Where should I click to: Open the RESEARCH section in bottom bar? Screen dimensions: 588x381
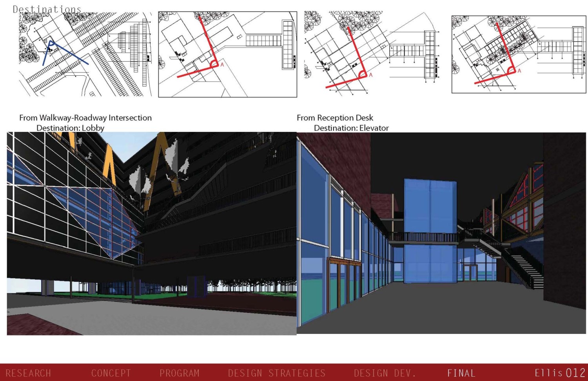[28, 373]
